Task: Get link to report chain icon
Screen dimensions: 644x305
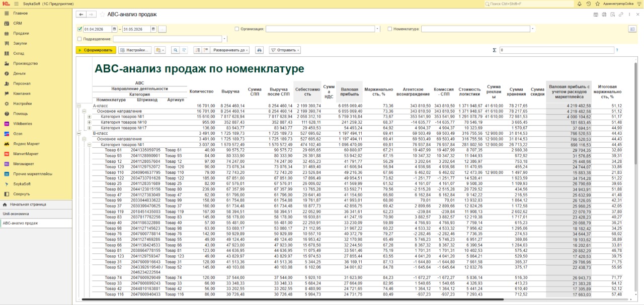Action: (x=621, y=15)
